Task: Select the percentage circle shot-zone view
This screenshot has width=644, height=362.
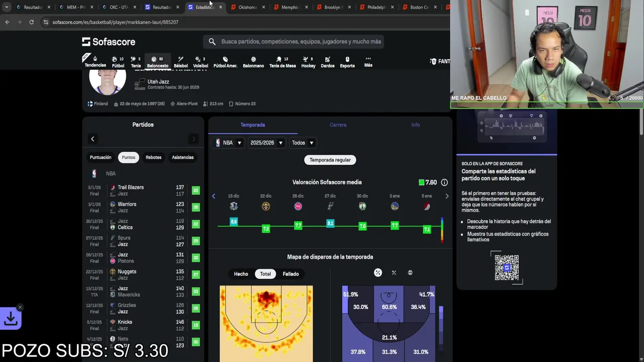Action: point(378,273)
